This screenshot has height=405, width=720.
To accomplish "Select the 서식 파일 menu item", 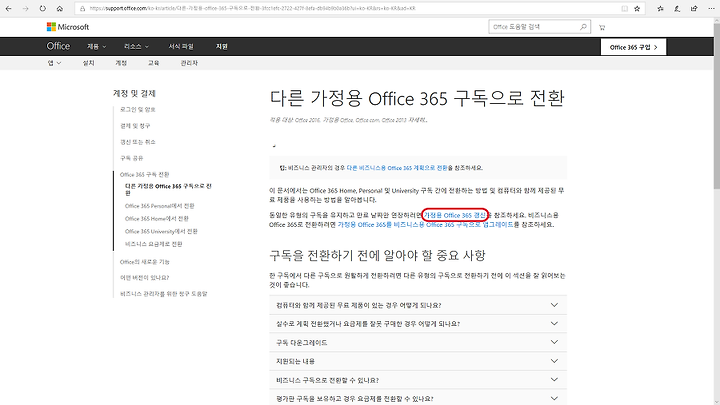I will (x=181, y=47).
